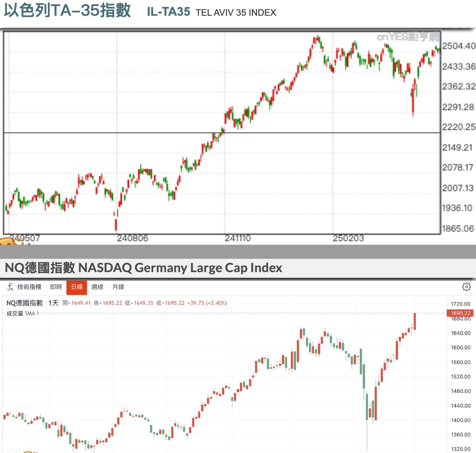476x453 pixels.
Task: Click the 1440.00 price axis label
Action: point(460,406)
